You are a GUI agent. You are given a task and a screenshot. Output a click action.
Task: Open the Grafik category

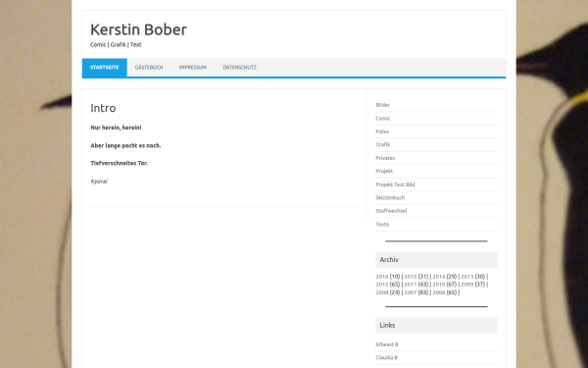click(383, 144)
